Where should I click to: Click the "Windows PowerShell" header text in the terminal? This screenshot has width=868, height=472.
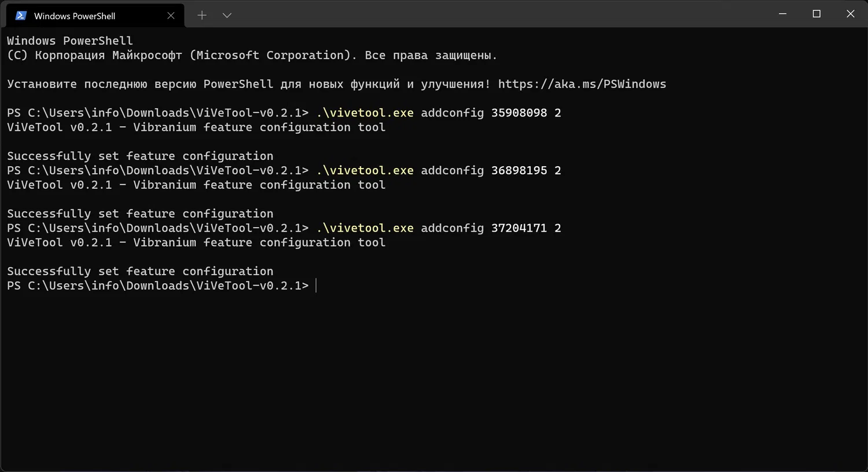pyautogui.click(x=69, y=41)
